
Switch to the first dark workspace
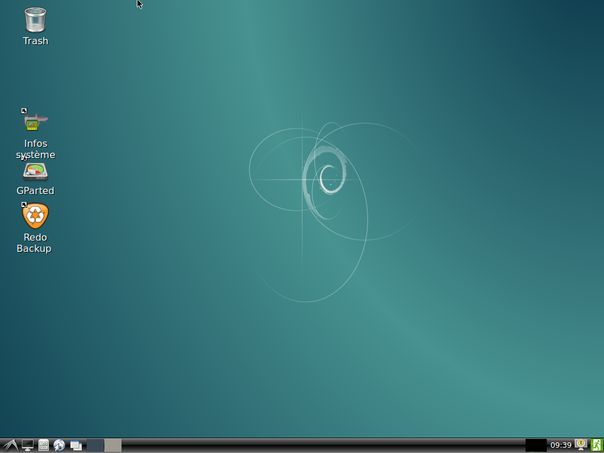click(95, 445)
